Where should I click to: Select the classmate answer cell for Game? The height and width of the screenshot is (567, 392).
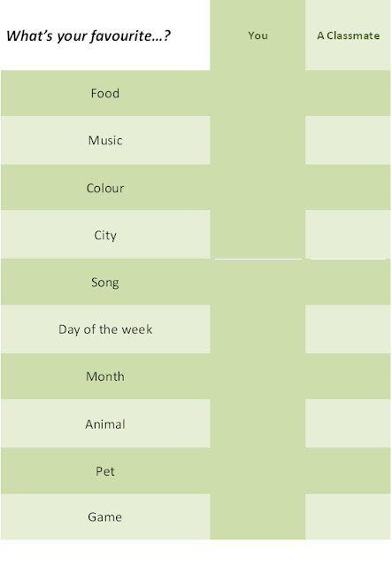pyautogui.click(x=348, y=517)
